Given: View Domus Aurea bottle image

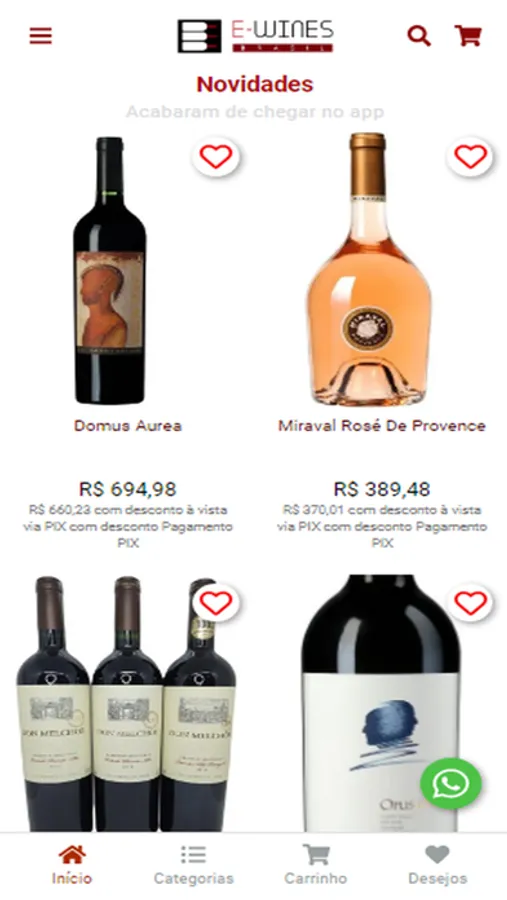Looking at the screenshot, I should point(110,270).
